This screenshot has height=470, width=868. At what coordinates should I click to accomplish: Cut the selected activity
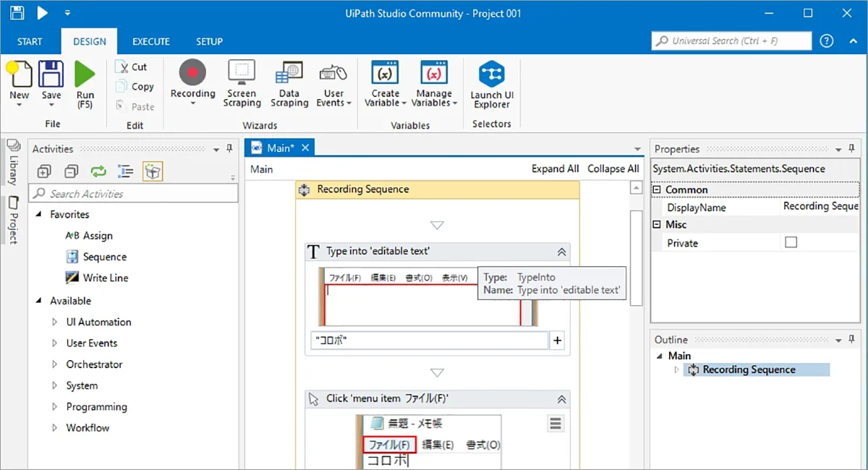point(131,67)
